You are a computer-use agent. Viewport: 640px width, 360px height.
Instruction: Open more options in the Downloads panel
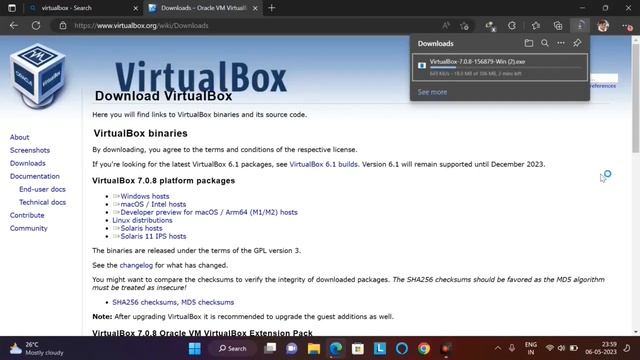tap(561, 43)
